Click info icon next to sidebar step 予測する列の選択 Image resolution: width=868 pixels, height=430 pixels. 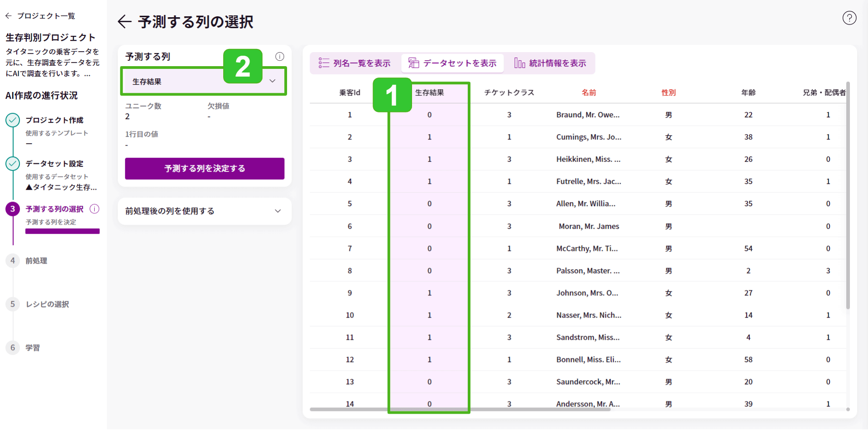[95, 209]
